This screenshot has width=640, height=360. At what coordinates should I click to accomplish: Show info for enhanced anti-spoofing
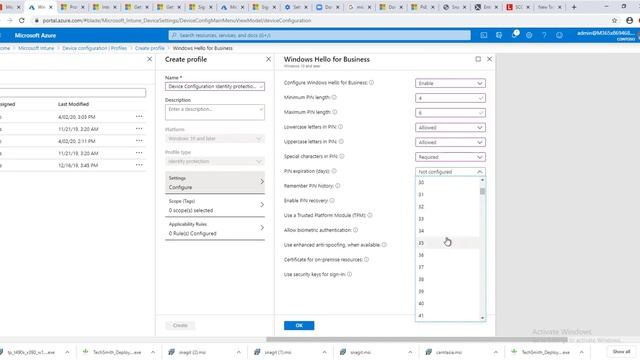coord(384,245)
